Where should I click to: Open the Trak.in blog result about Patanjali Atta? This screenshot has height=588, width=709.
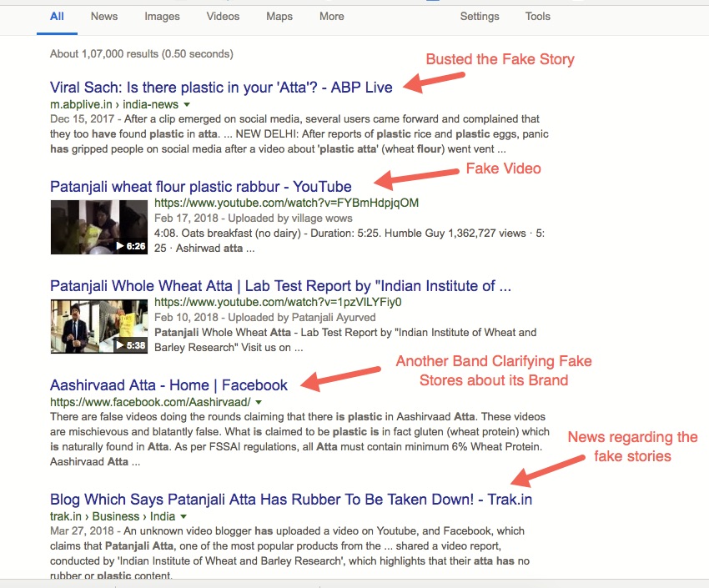[x=291, y=500]
